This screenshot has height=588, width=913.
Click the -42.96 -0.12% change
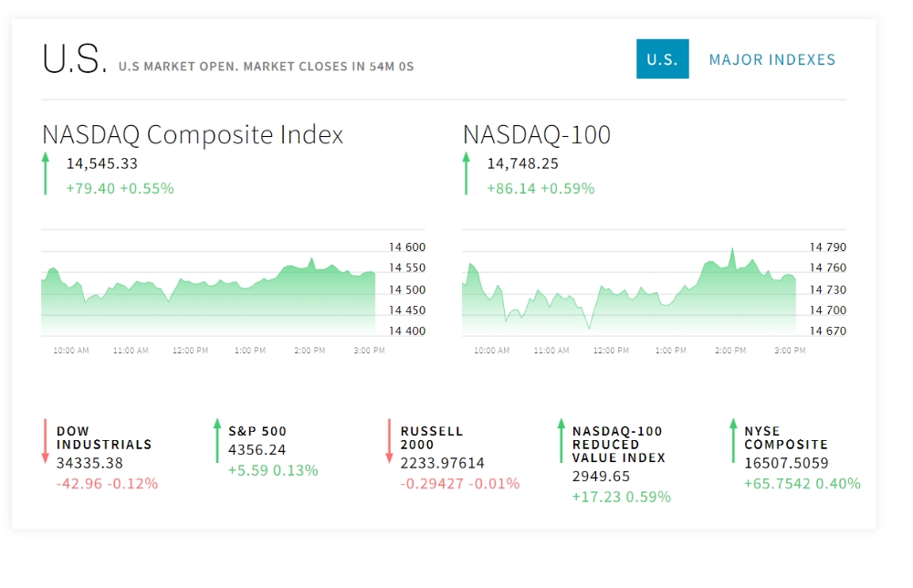pos(107,484)
